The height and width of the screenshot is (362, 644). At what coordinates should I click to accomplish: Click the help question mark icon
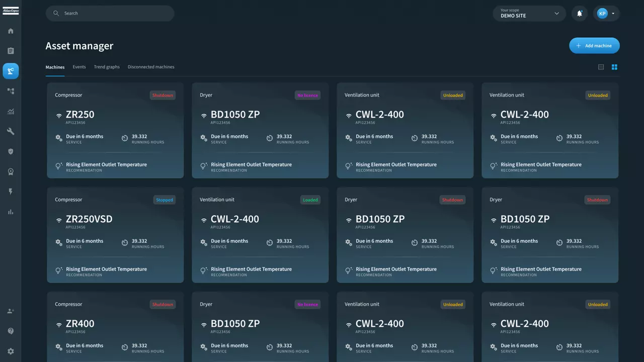tap(11, 331)
